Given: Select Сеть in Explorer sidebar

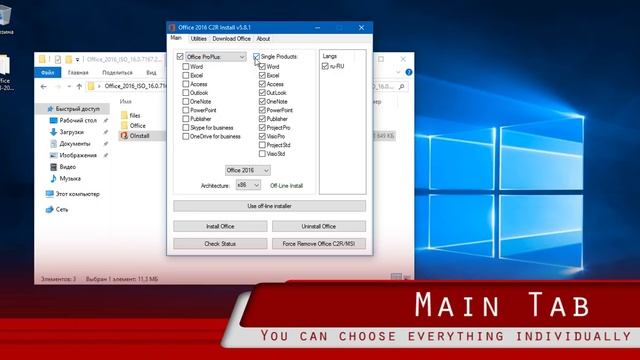Looking at the screenshot, I should click(x=57, y=209).
